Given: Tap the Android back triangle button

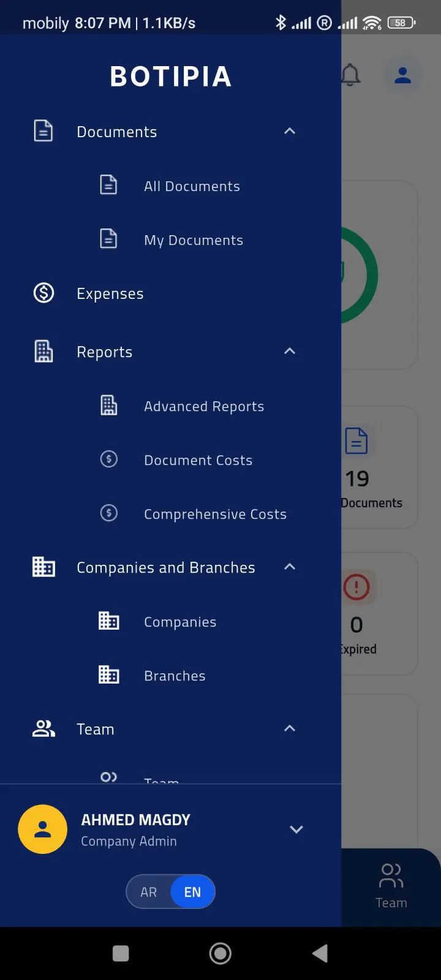Looking at the screenshot, I should point(320,953).
